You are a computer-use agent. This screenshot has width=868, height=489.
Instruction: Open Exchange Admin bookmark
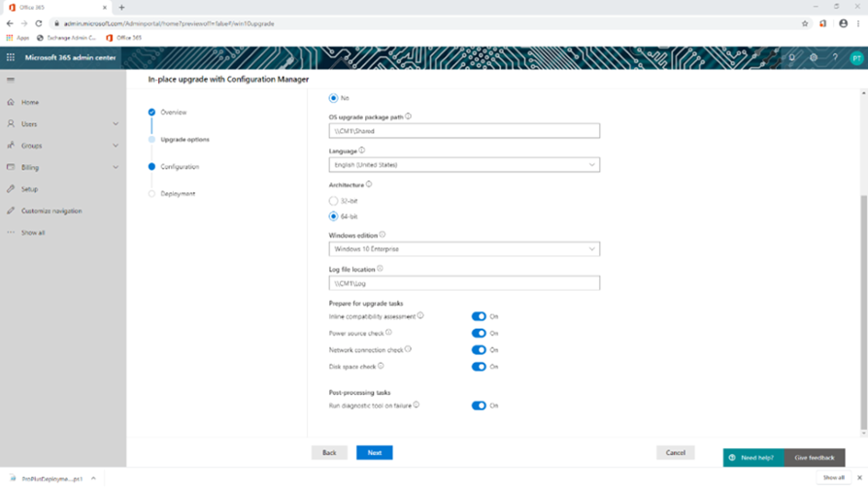(x=66, y=38)
